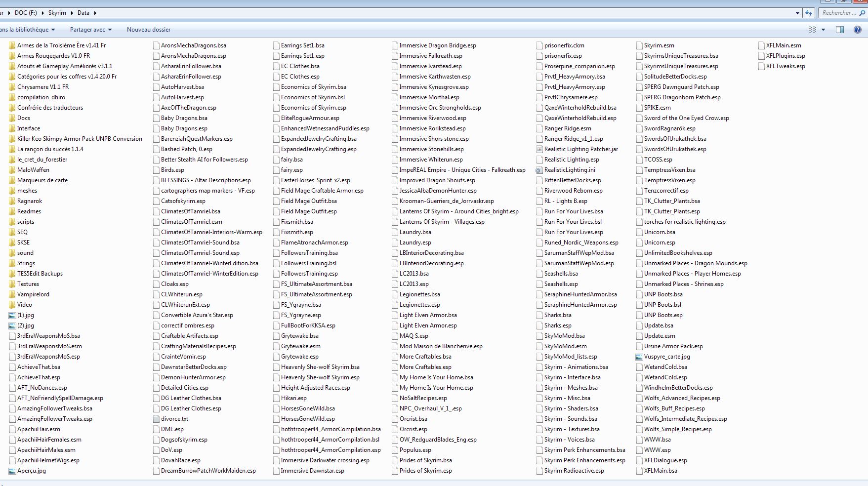Open the help question mark icon
This screenshot has height=486, width=868.
coord(858,30)
